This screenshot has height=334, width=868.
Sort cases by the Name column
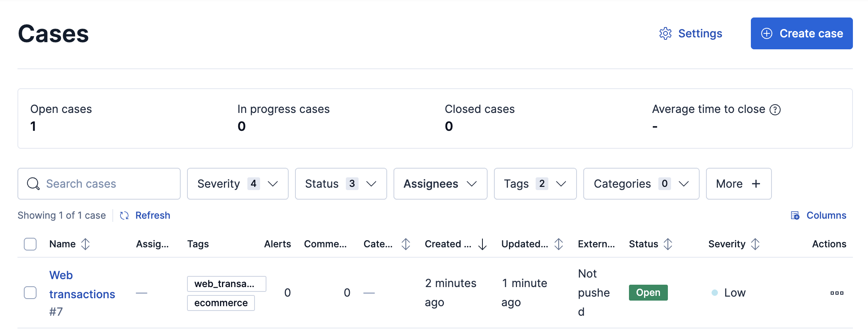point(86,244)
